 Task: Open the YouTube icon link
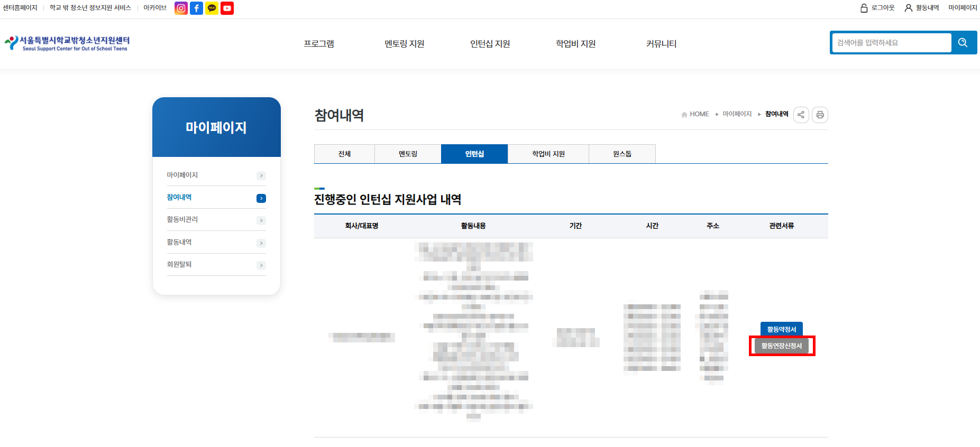pyautogui.click(x=227, y=8)
